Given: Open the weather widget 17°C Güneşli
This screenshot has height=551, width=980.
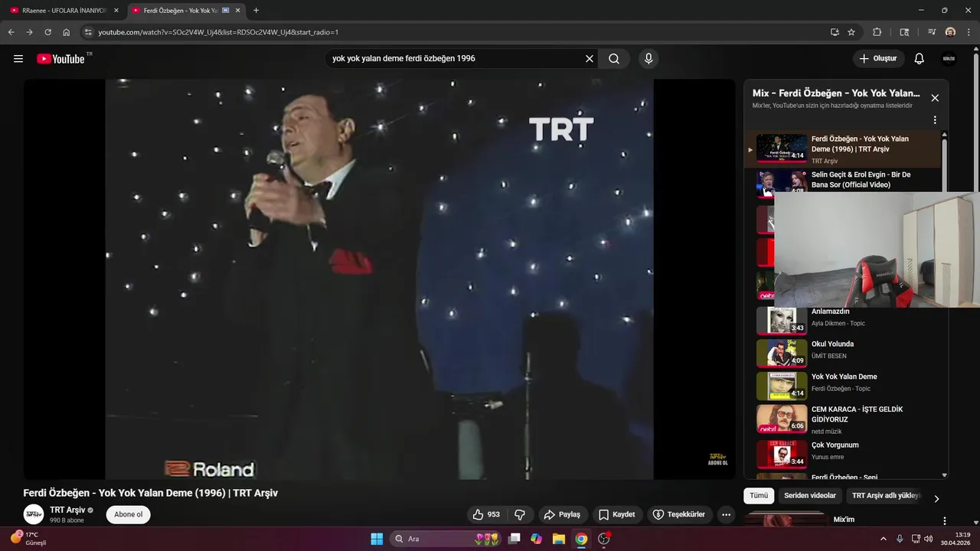Looking at the screenshot, I should pos(29,539).
